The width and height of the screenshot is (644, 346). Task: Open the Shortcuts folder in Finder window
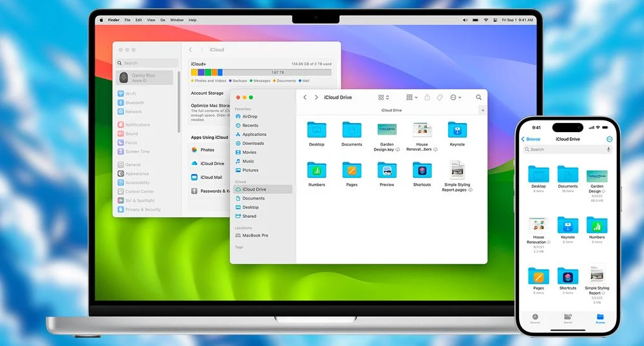coord(422,170)
